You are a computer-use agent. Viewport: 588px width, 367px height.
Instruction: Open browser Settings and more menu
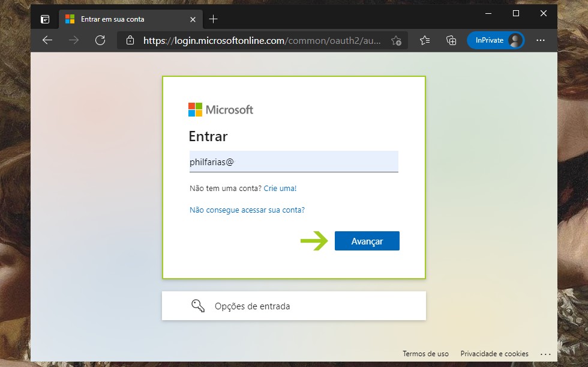[x=541, y=40]
